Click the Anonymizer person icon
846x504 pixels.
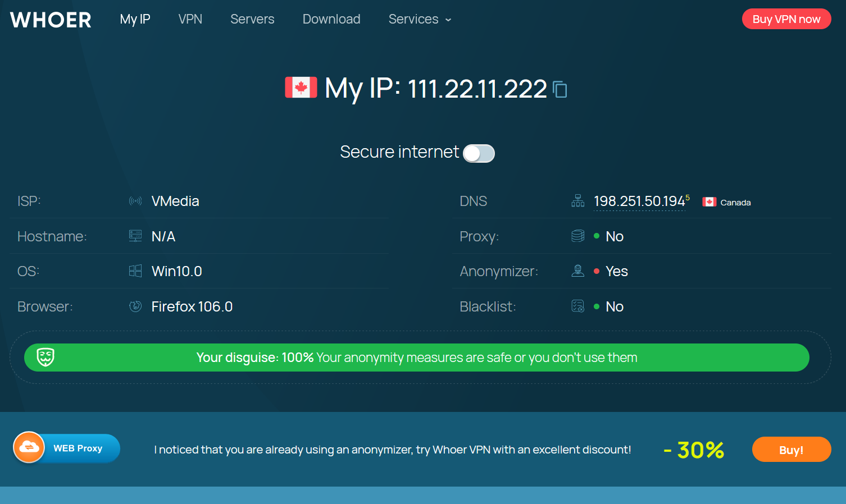click(x=578, y=271)
